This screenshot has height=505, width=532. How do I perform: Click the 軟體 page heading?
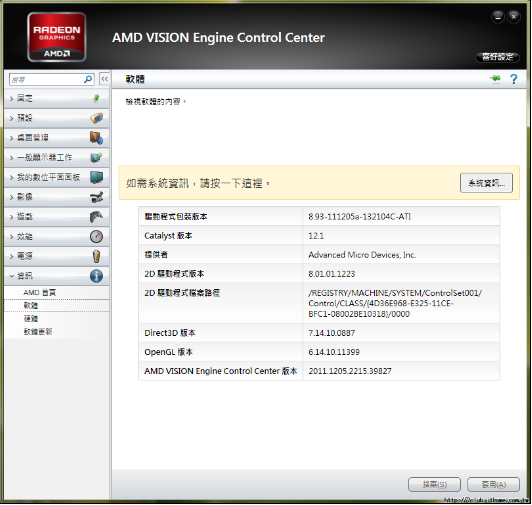coord(135,79)
